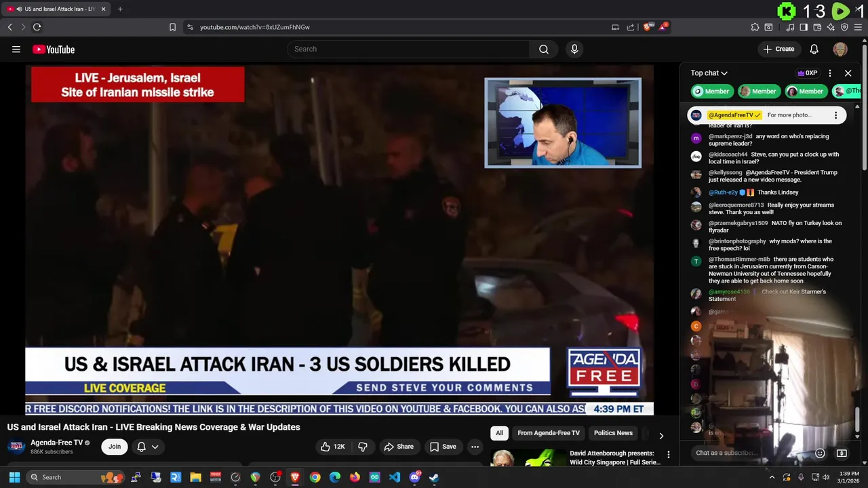Open YouTube notifications bell

click(x=814, y=49)
